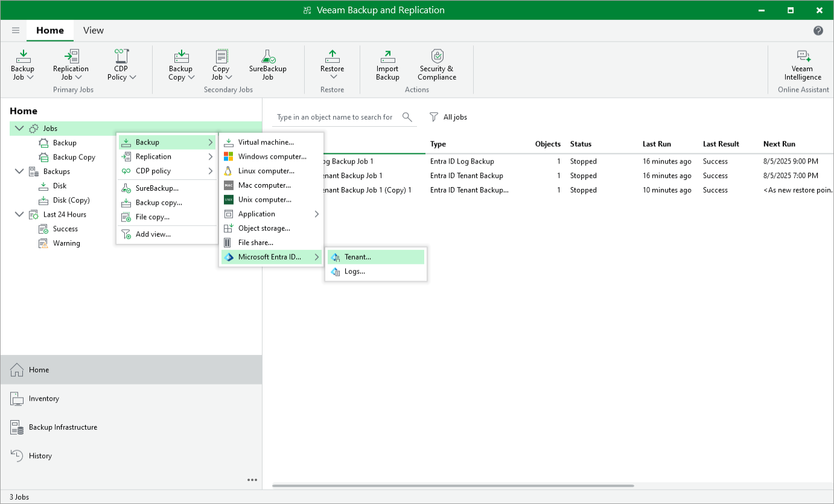834x504 pixels.
Task: Open Security & Compliance
Action: (437, 65)
